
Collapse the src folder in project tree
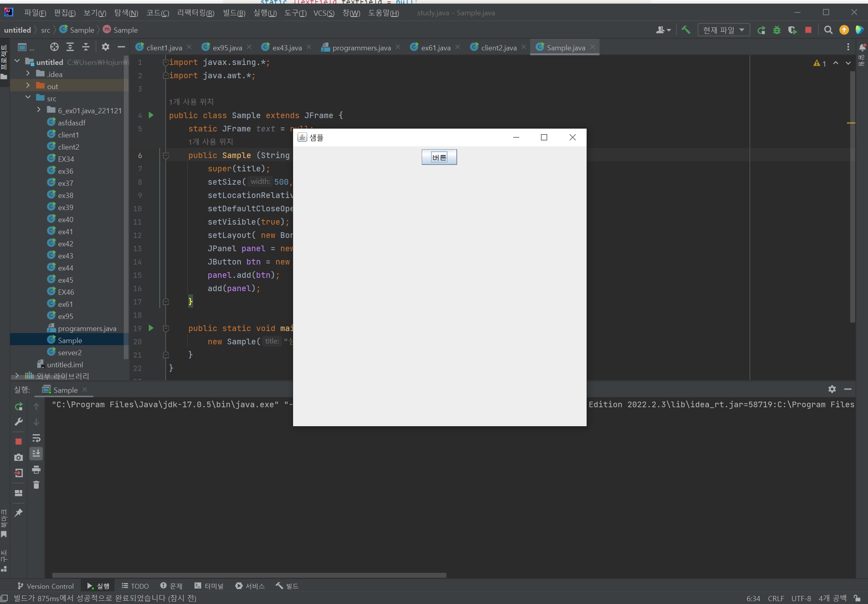coord(28,98)
